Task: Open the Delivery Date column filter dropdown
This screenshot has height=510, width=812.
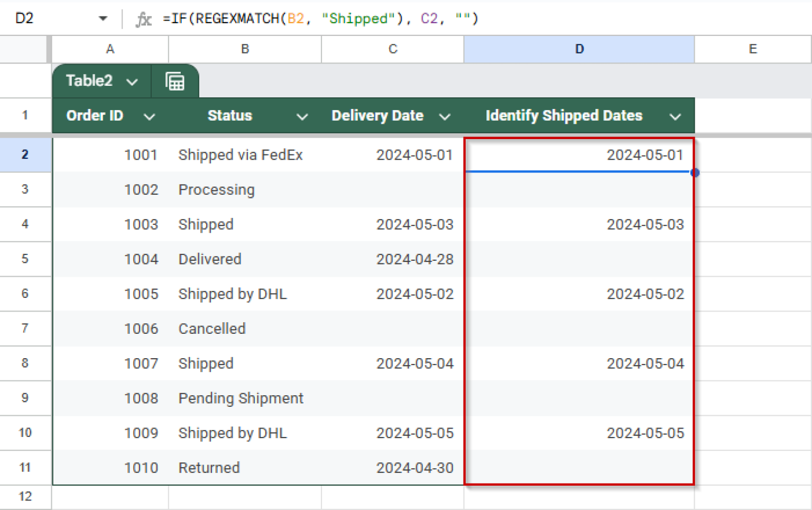Action: (445, 116)
